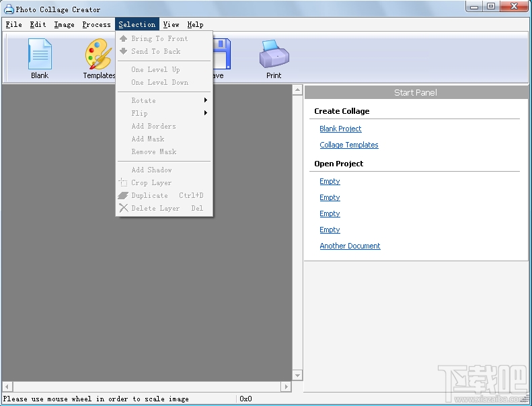Open the Templates palette toolbar icon

[99, 54]
